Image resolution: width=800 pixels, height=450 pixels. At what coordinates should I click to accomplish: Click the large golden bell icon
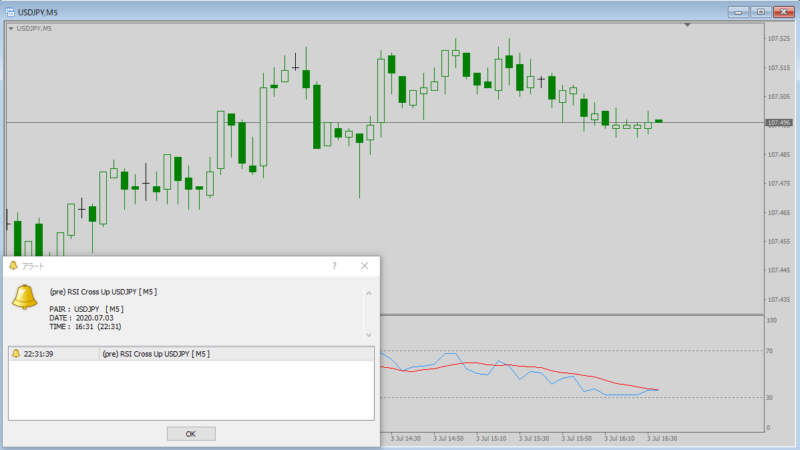point(24,297)
